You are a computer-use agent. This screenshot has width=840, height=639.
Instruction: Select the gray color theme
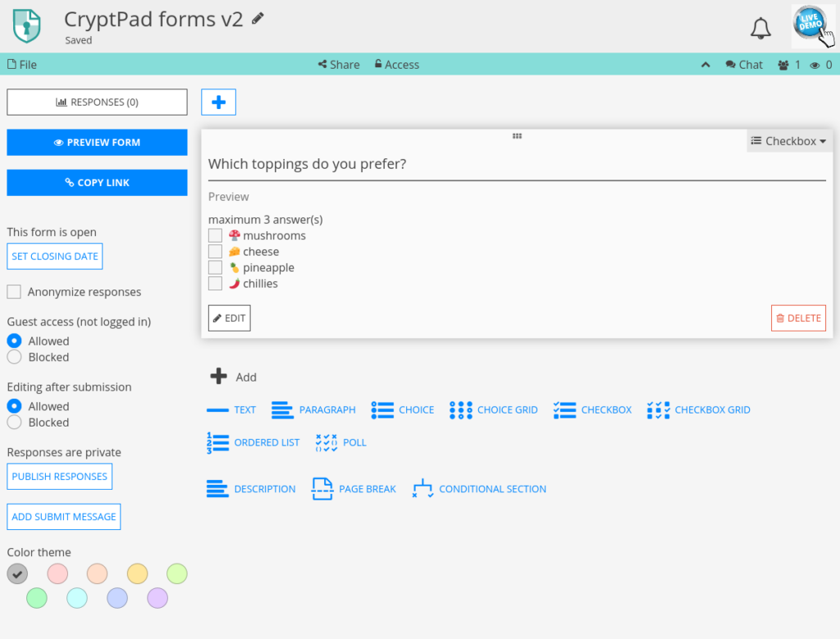[x=17, y=573]
